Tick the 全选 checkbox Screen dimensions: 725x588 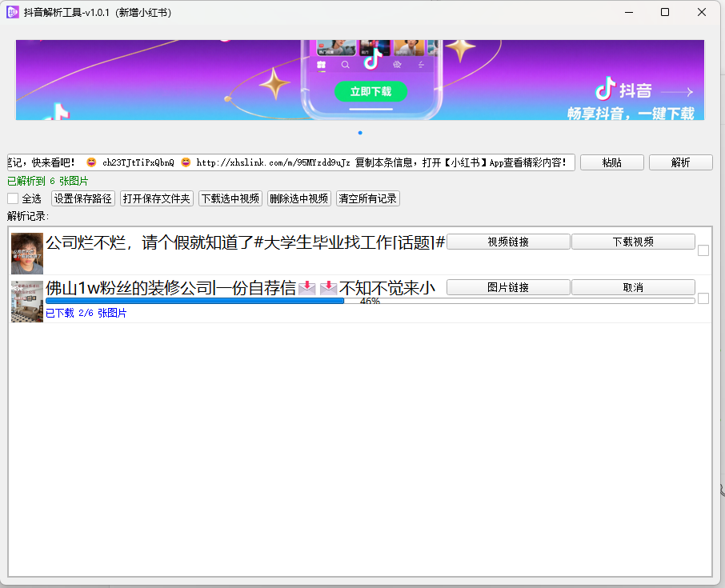pyautogui.click(x=13, y=198)
